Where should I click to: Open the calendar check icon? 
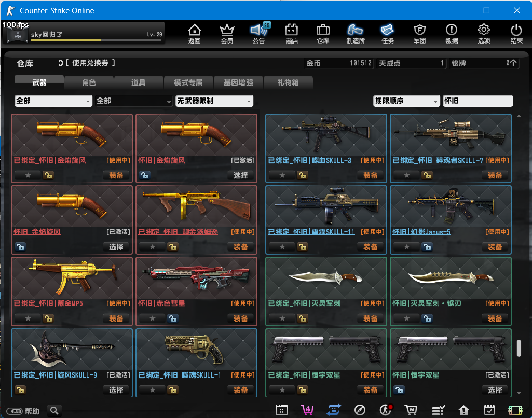click(489, 410)
